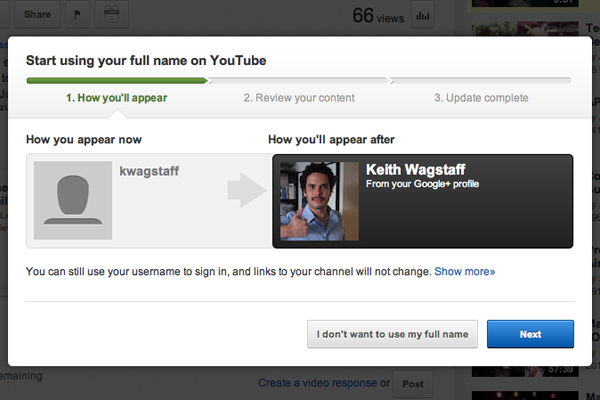Click the flag icon above the dialog
Screen dimensions: 600x400
[x=78, y=15]
